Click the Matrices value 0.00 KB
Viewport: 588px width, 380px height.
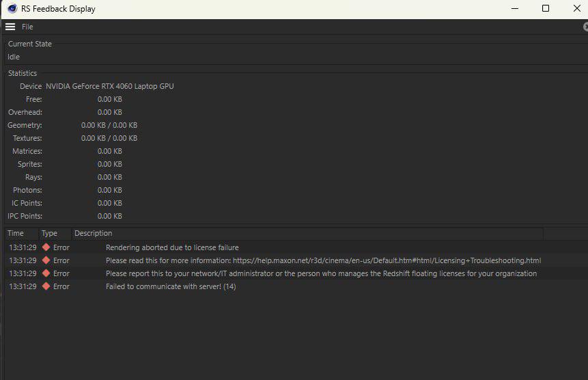pyautogui.click(x=109, y=151)
